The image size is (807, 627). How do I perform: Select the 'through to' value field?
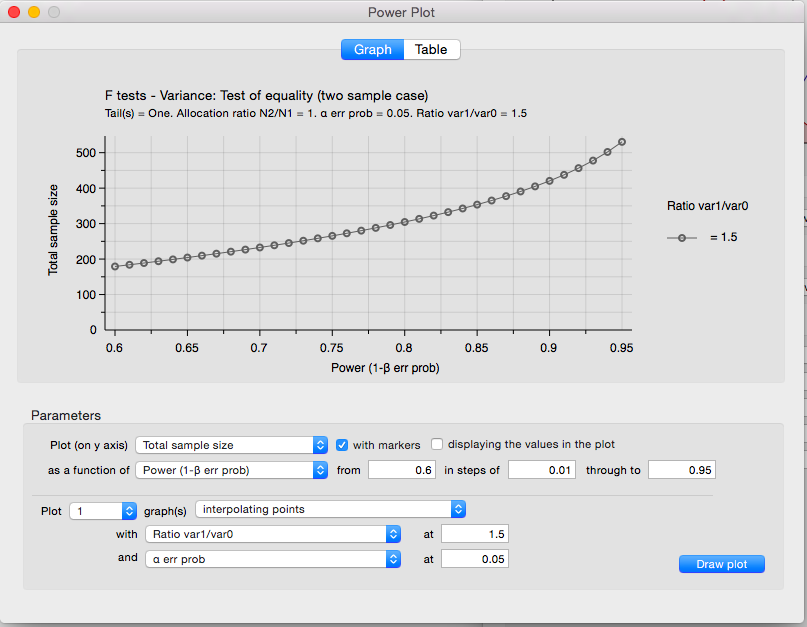coord(681,468)
